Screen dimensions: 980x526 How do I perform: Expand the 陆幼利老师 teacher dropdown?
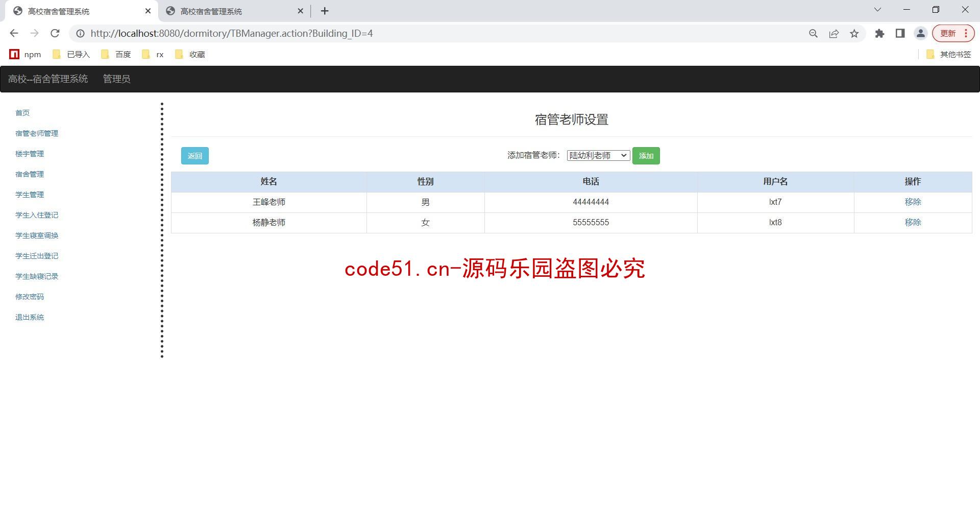pos(598,156)
